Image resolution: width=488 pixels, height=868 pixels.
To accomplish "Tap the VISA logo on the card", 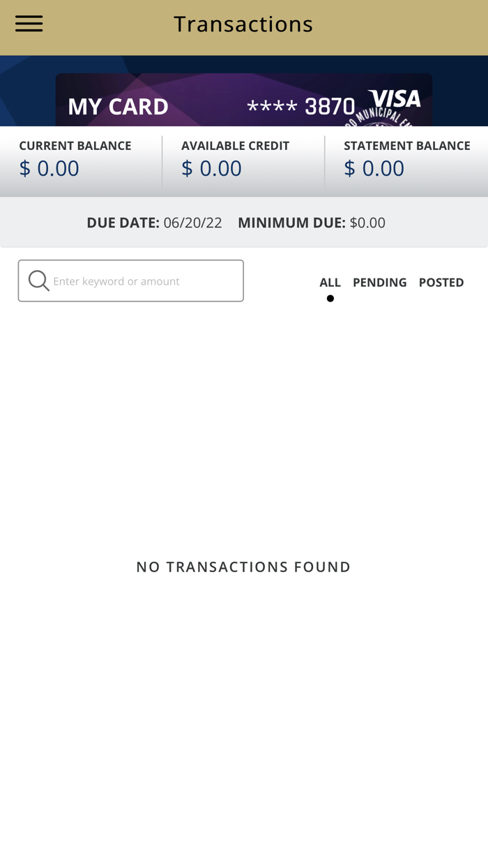I will (395, 100).
